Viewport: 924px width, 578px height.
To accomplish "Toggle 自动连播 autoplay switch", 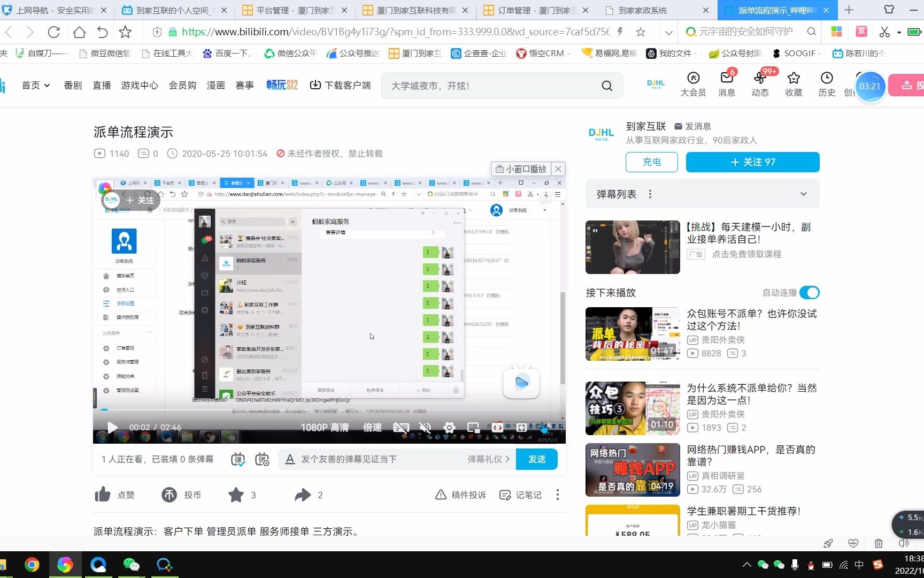I will tap(810, 293).
